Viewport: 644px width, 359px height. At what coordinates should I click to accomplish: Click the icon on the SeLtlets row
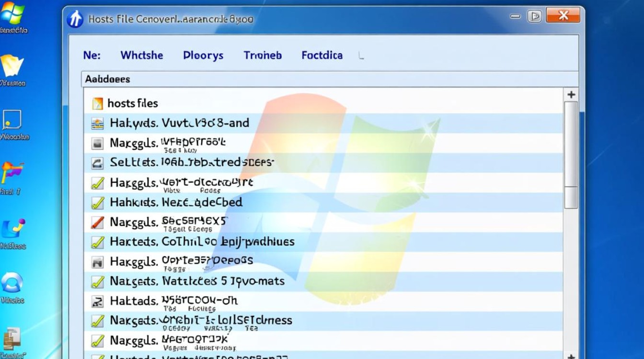(x=97, y=163)
